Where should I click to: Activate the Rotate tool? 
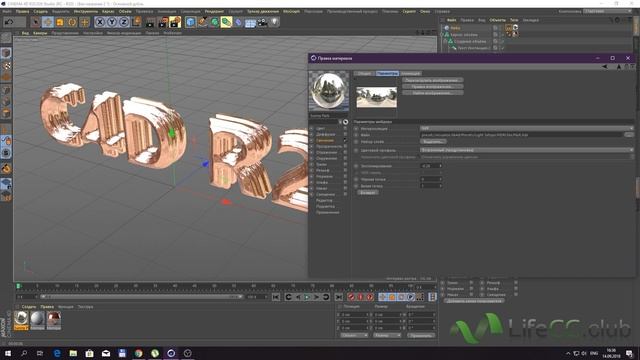click(x=72, y=22)
